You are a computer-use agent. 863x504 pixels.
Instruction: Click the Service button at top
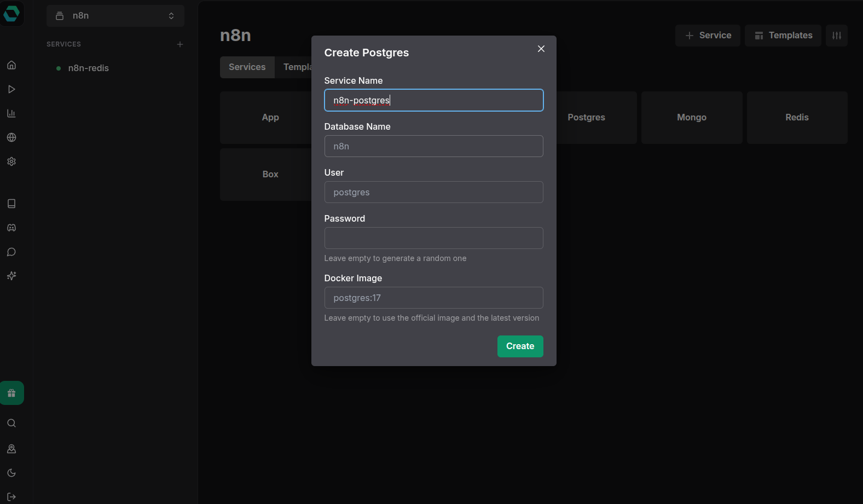[708, 36]
